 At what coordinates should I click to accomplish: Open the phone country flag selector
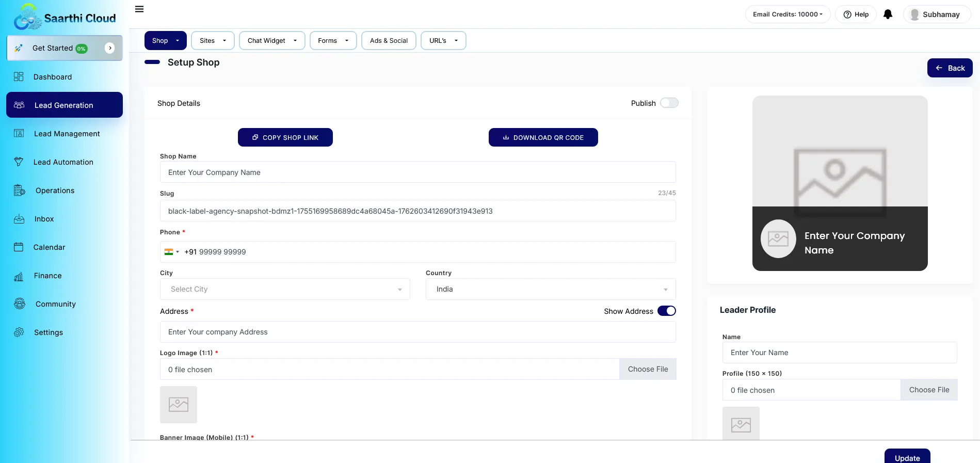point(171,252)
